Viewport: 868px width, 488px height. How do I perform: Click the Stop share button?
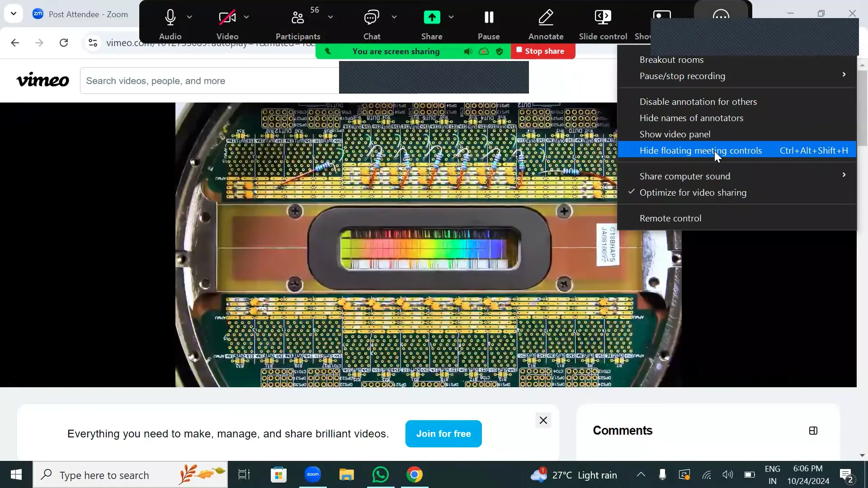(x=543, y=51)
